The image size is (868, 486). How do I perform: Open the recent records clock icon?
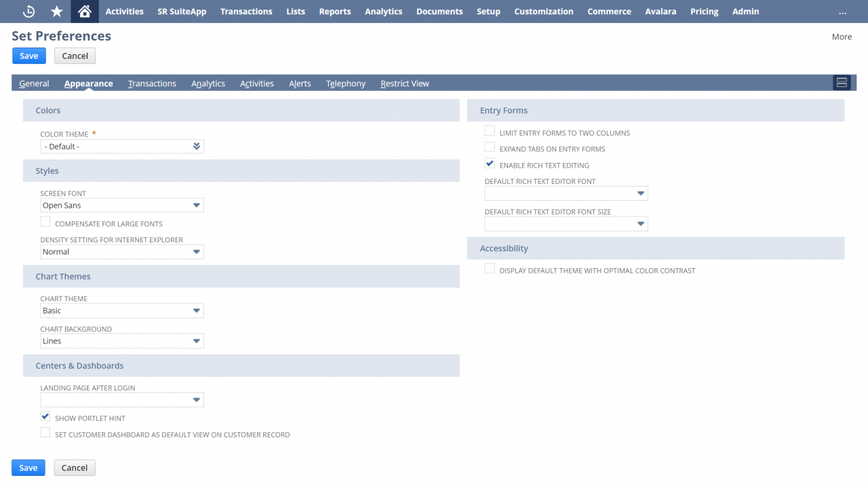(28, 11)
